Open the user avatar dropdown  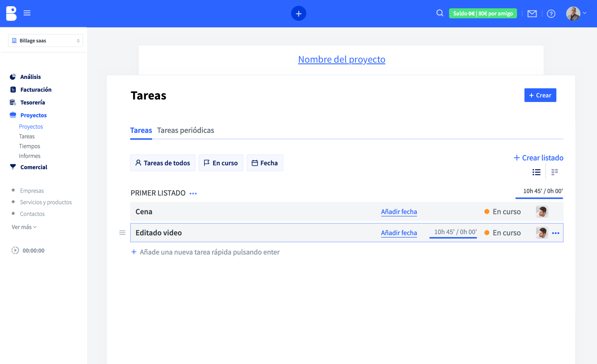pos(576,13)
